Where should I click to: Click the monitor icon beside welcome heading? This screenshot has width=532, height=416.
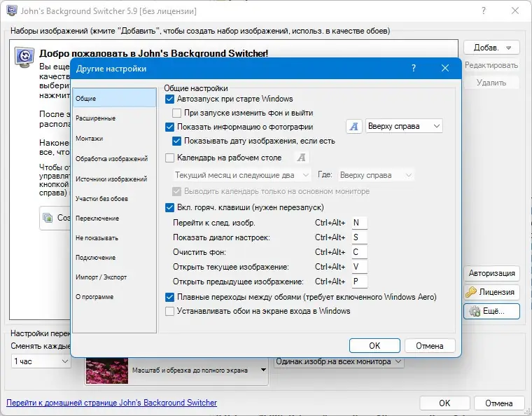[24, 56]
